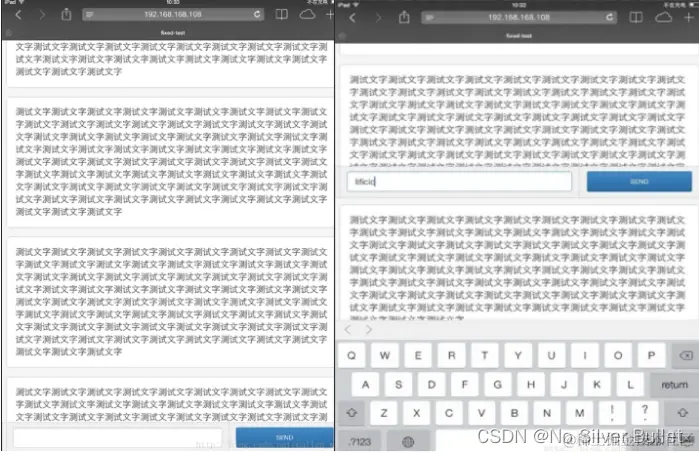Toggle the right shift key

coord(682,413)
